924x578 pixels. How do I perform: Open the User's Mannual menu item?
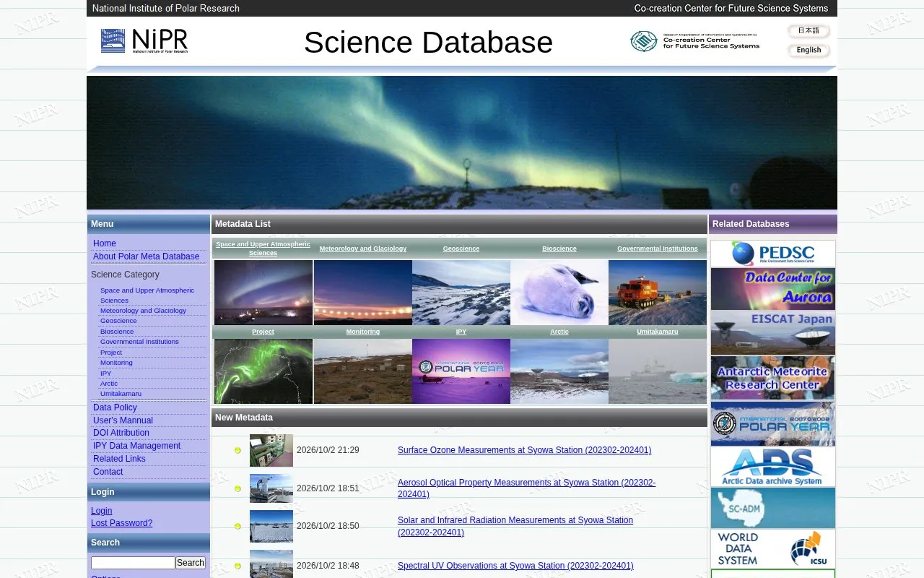123,420
